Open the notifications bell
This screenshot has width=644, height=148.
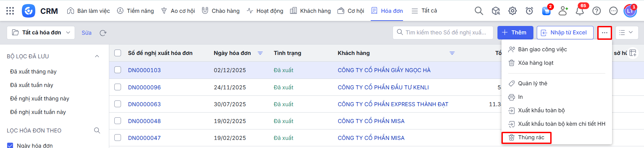[580, 11]
